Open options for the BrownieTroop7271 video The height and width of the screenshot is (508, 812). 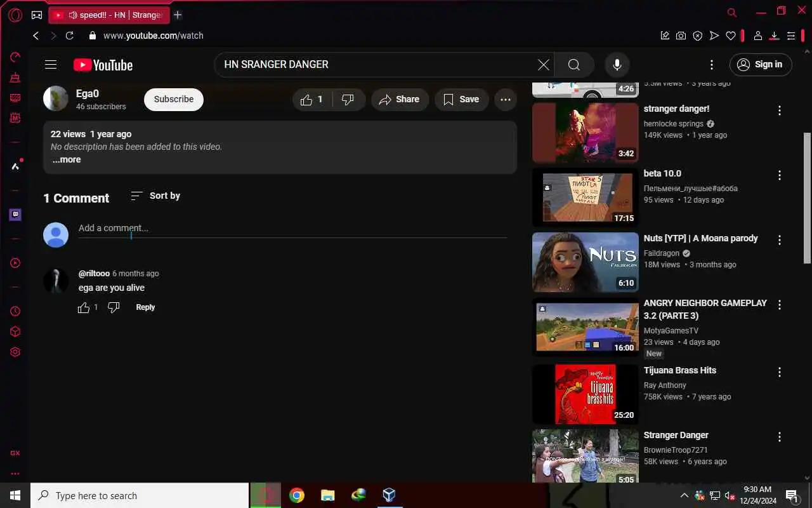click(x=780, y=437)
